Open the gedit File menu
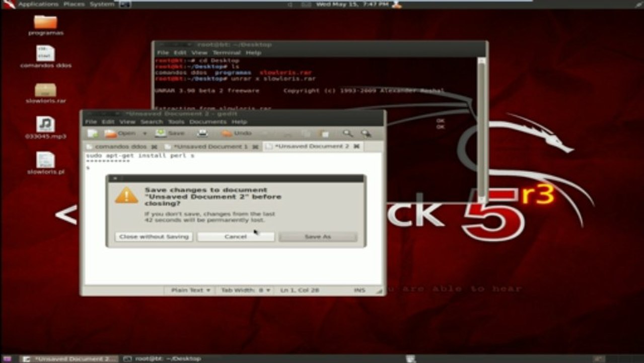644x363 pixels. pyautogui.click(x=91, y=122)
